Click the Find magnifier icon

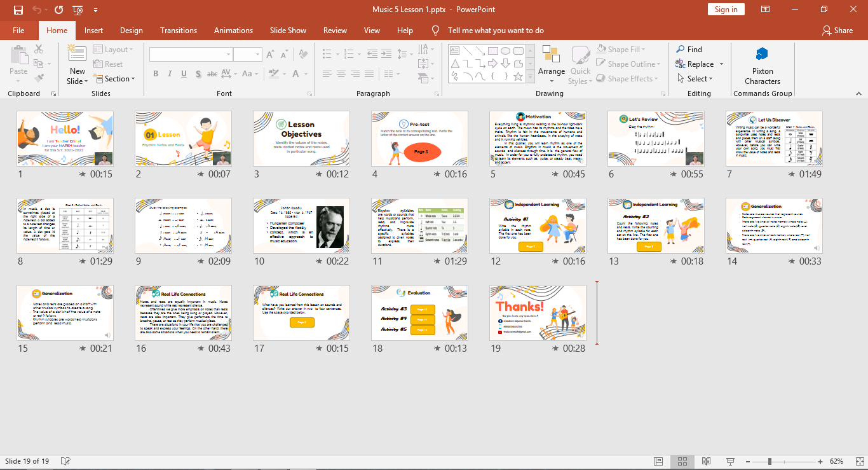[x=681, y=50]
